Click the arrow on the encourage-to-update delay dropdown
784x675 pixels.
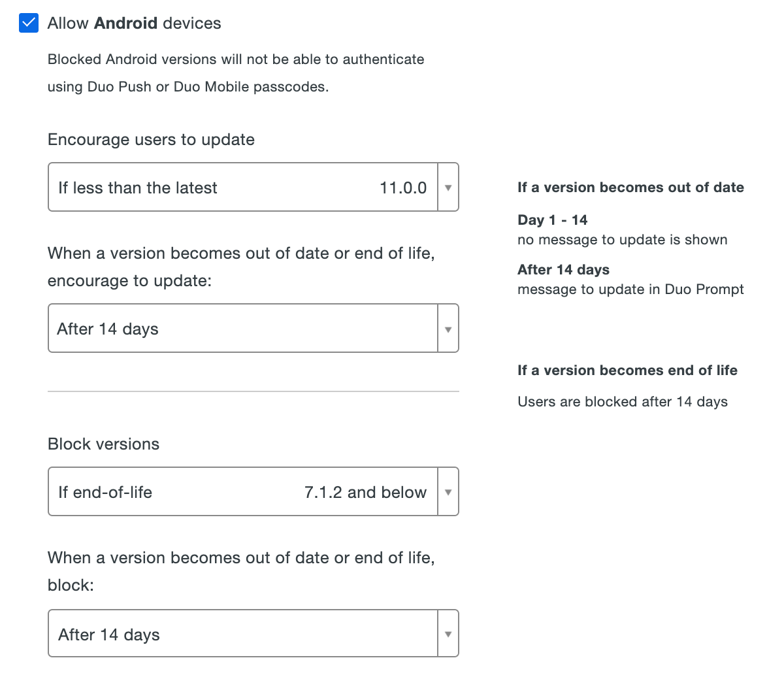point(448,329)
